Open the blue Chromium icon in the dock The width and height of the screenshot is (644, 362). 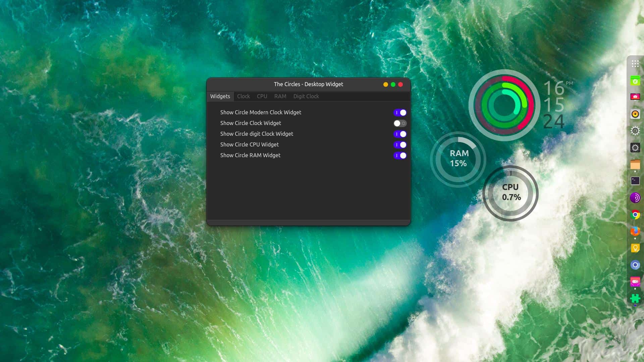(635, 265)
